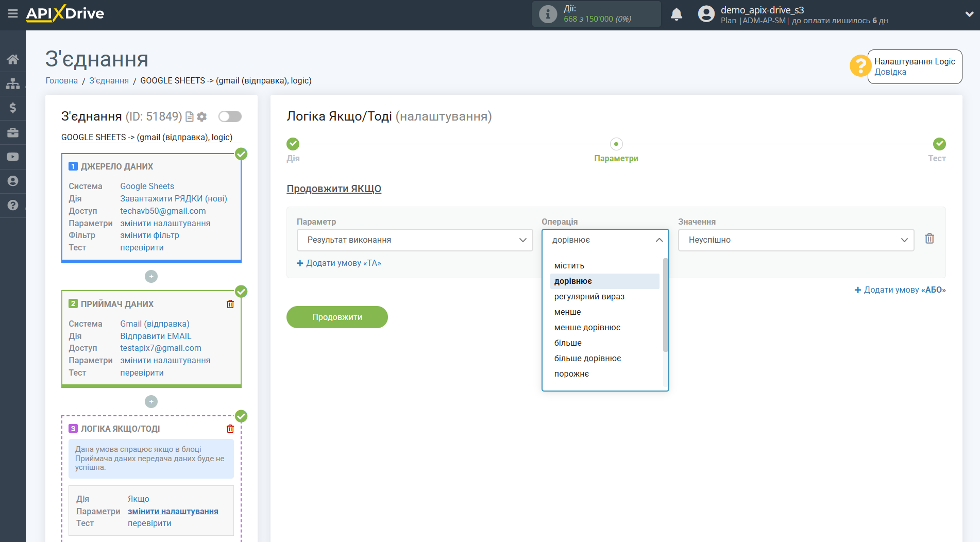Open the home icon in sidebar
Image resolution: width=980 pixels, height=542 pixels.
[x=13, y=59]
